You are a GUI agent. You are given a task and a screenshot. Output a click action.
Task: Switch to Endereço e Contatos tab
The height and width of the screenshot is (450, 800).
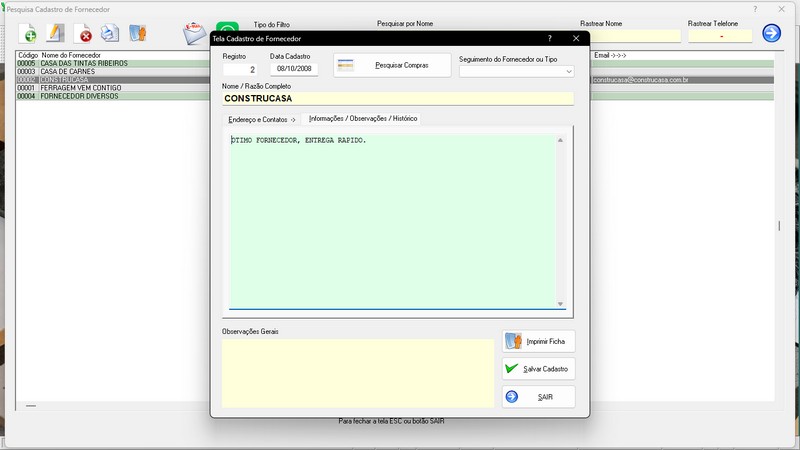point(262,119)
